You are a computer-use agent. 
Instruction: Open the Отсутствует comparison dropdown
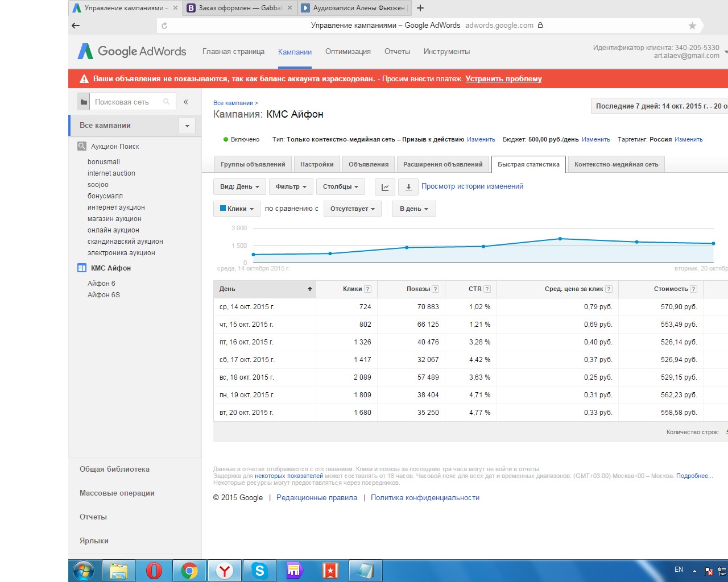(x=352, y=209)
